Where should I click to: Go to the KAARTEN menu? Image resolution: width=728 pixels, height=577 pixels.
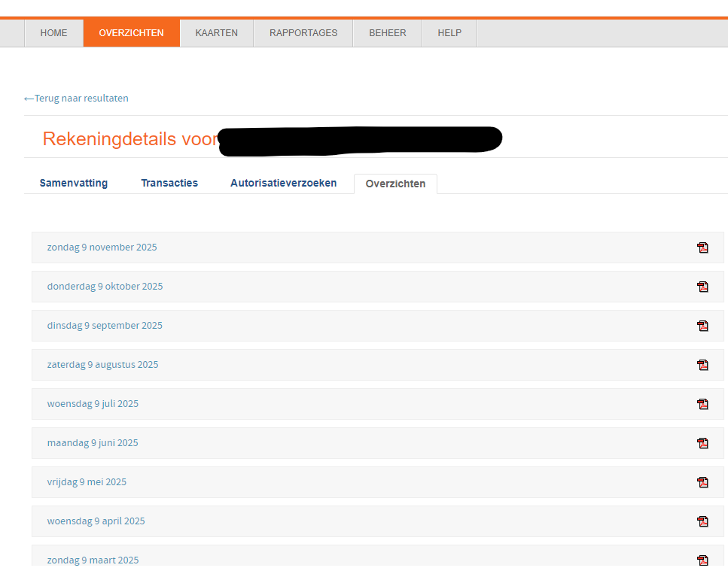pos(216,33)
